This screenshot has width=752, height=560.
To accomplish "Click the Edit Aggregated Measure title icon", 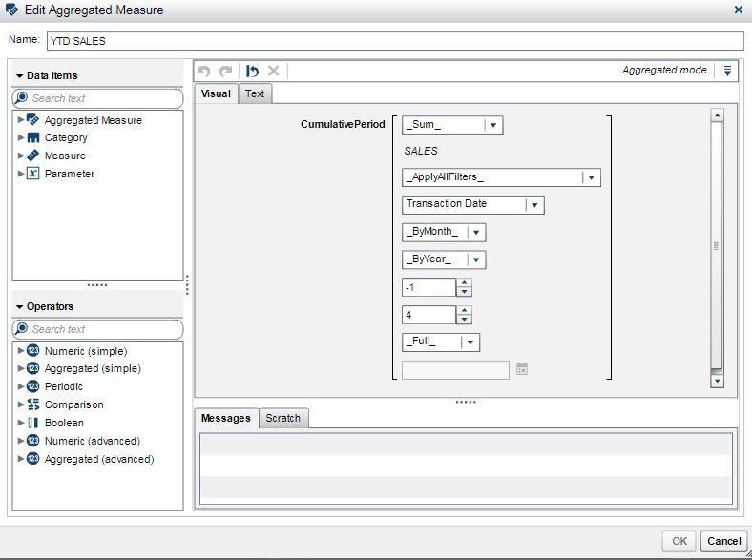I will click(12, 10).
